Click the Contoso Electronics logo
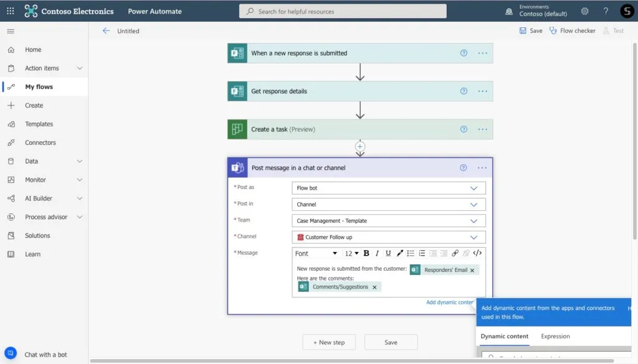 pyautogui.click(x=31, y=11)
